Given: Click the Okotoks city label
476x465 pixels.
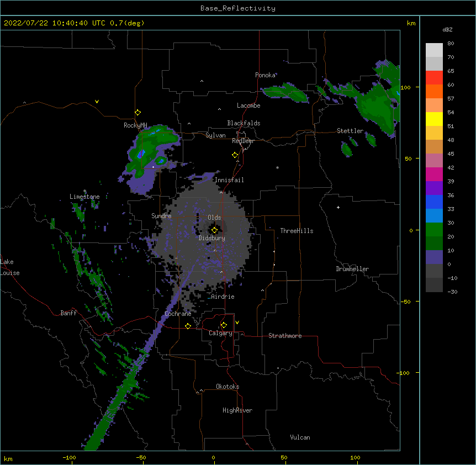Looking at the screenshot, I should [228, 387].
